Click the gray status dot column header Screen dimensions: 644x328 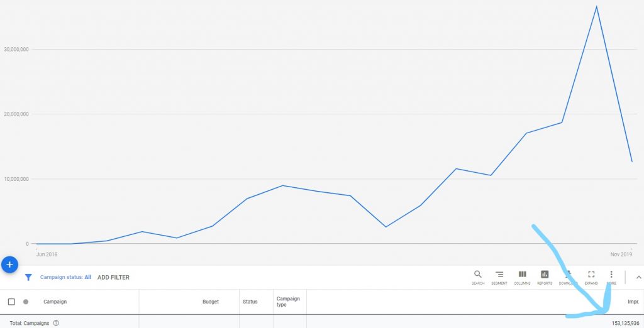(26, 302)
